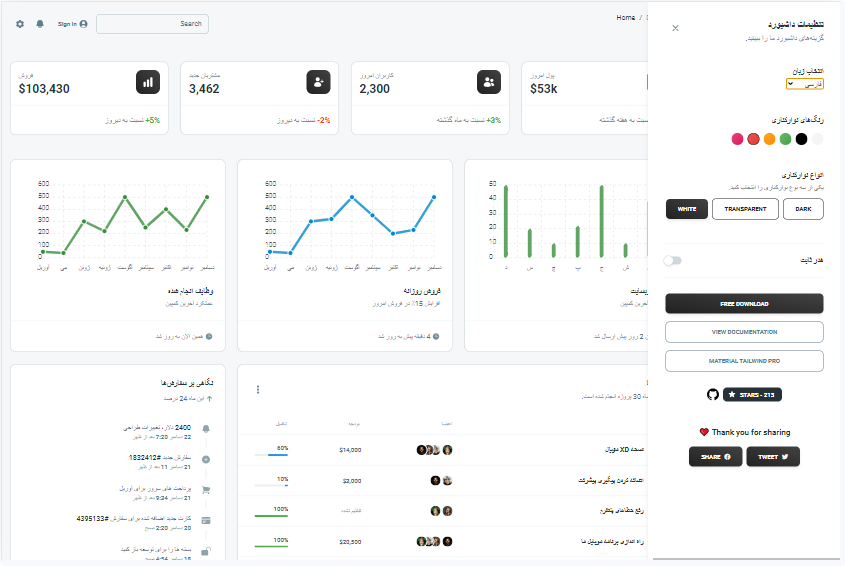Click the open padlock icon in orders timeline

[206, 551]
